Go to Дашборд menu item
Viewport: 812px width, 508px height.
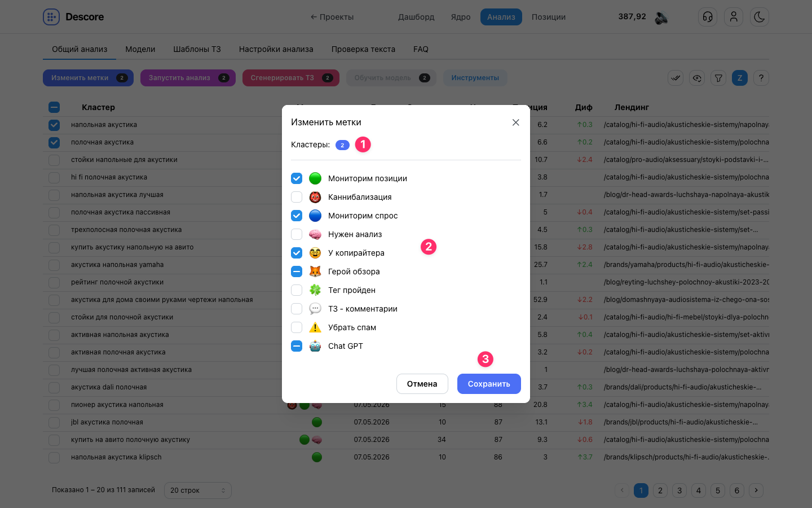coord(416,17)
